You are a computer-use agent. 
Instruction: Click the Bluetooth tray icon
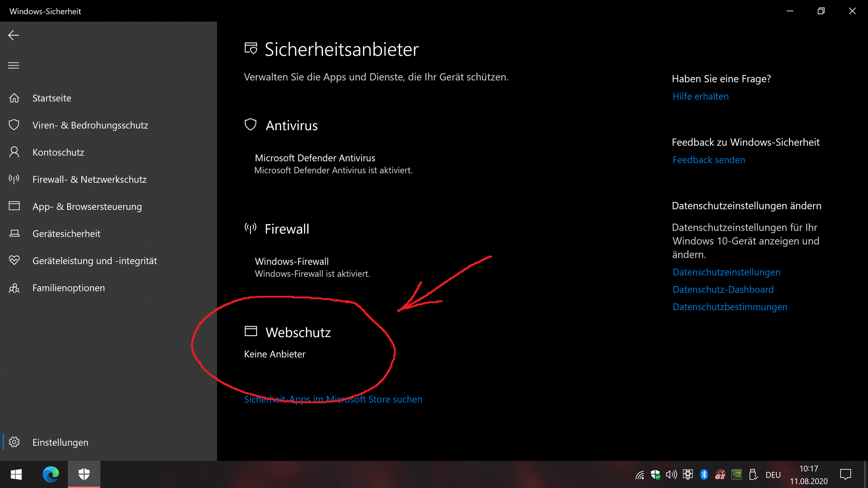[704, 474]
